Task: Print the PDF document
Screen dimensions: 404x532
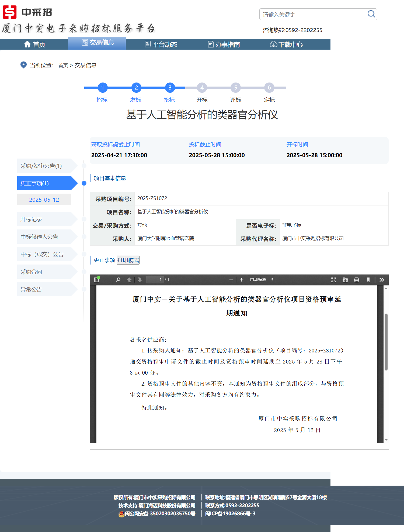Action: point(357,280)
